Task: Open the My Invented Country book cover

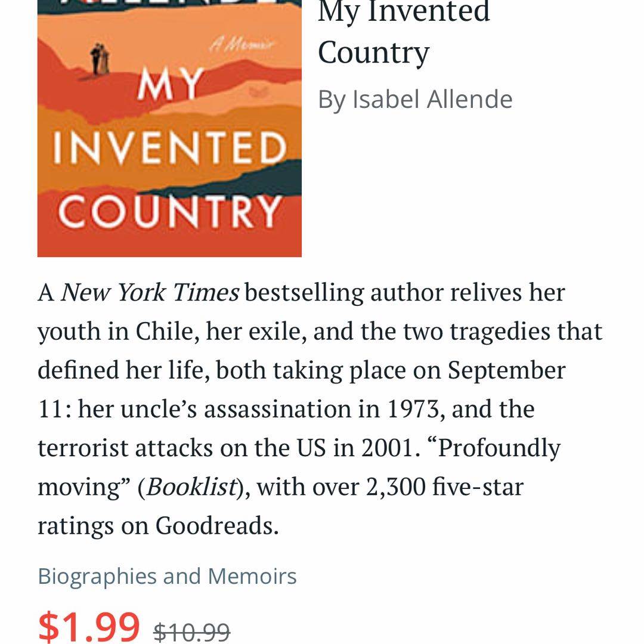Action: (x=169, y=128)
